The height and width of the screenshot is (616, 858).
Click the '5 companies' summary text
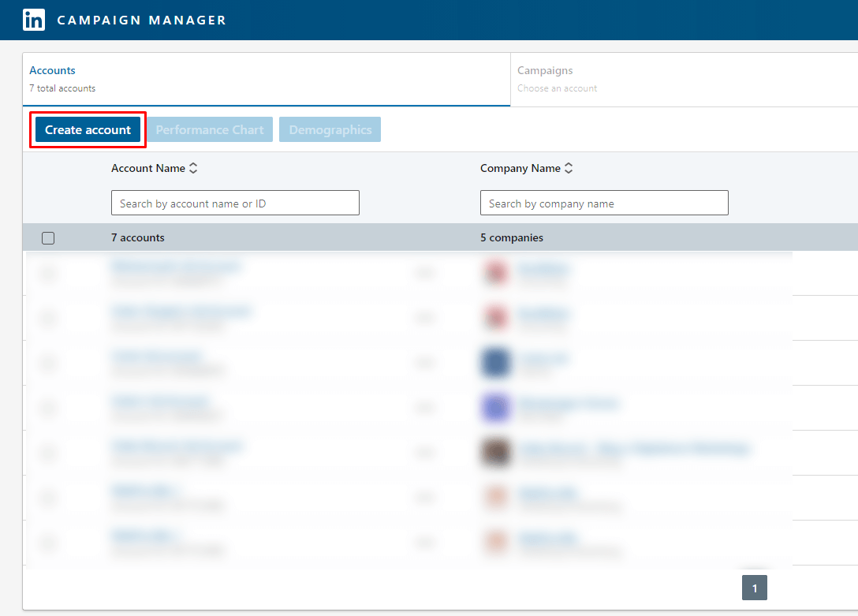[512, 237]
